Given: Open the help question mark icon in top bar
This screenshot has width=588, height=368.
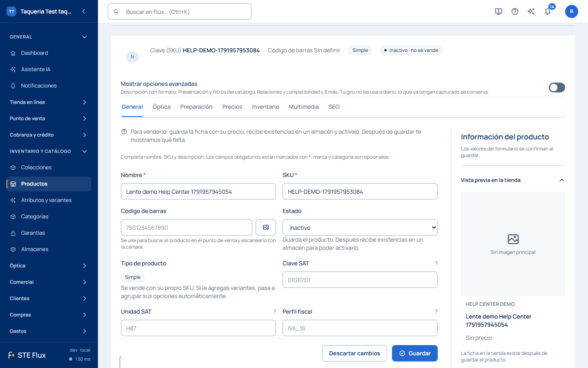Looking at the screenshot, I should (x=515, y=11).
